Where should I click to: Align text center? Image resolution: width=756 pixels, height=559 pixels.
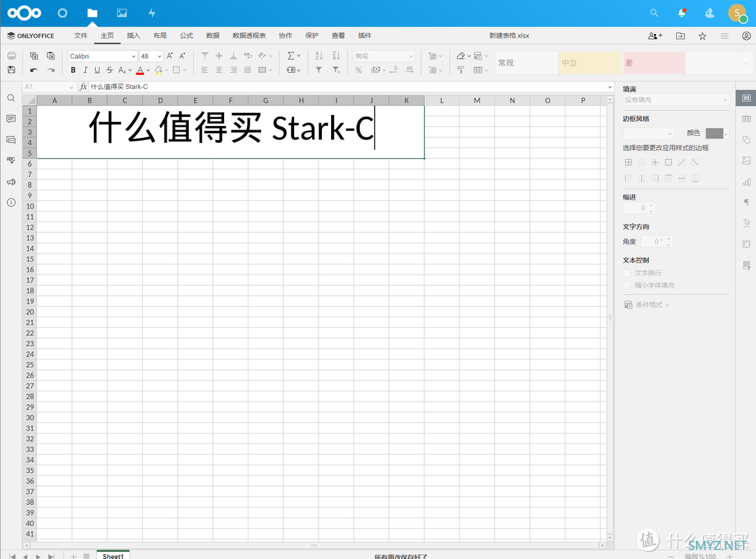tap(219, 70)
